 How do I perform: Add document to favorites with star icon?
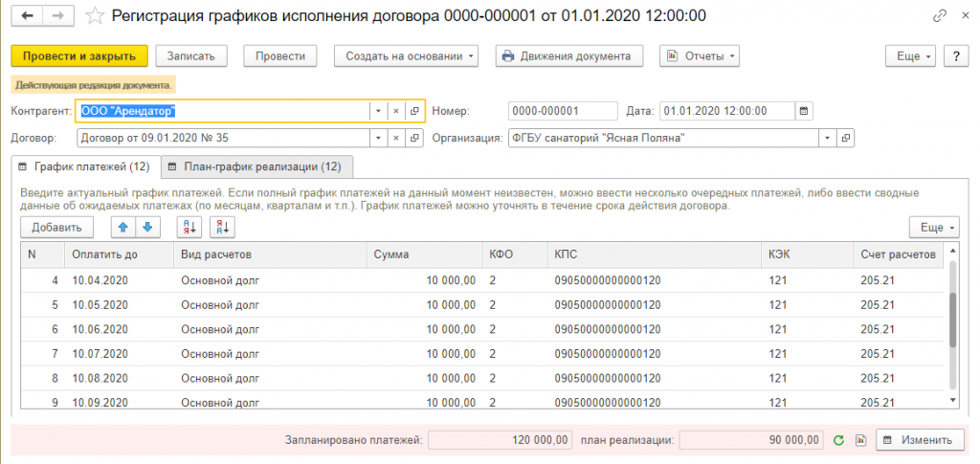coord(94,15)
